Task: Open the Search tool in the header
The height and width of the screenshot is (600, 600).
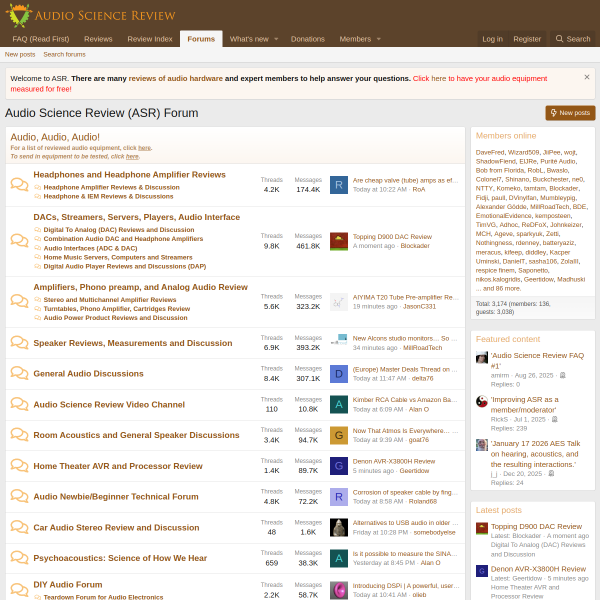Action: [572, 39]
